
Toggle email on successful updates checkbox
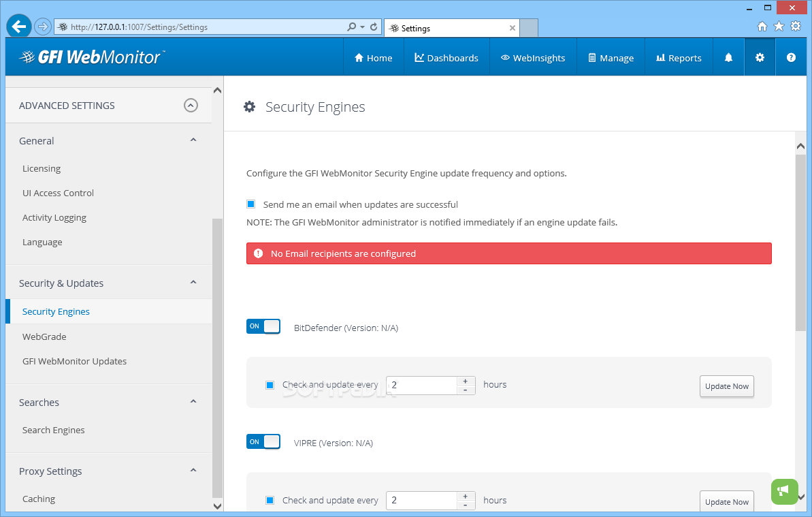[250, 204]
